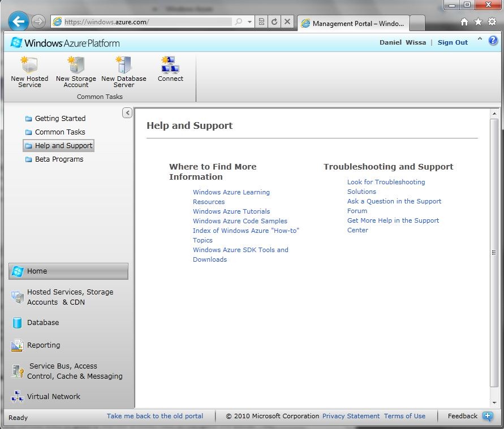The height and width of the screenshot is (429, 504).
Task: Collapse the left navigation pane
Action: tap(127, 112)
